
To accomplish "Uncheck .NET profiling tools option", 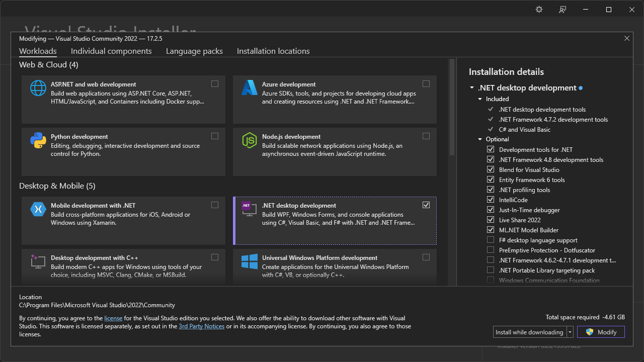I will [491, 190].
